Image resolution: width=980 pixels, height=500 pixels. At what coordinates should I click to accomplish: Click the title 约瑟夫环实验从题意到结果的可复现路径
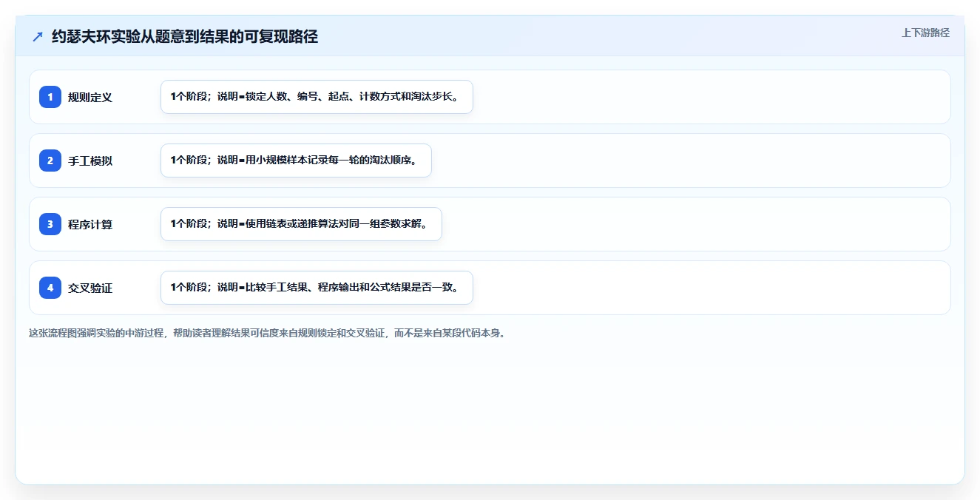coord(185,36)
